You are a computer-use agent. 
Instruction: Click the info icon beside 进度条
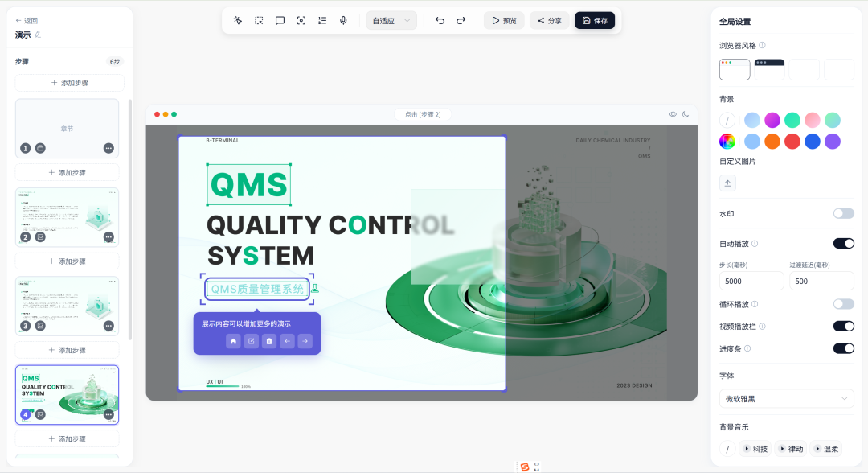[747, 348]
